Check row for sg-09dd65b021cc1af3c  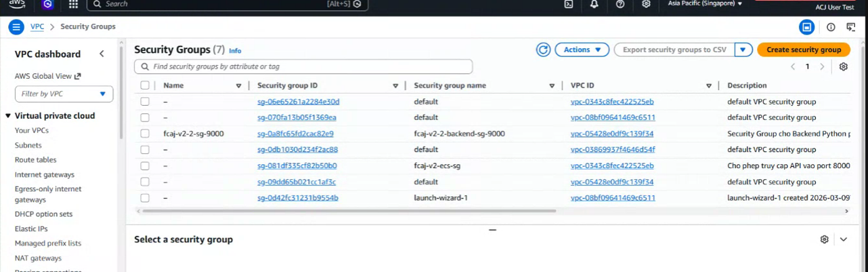(145, 182)
